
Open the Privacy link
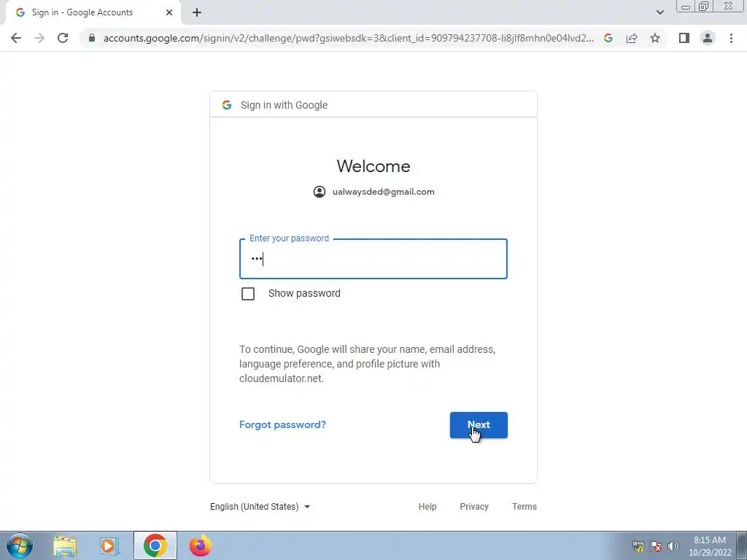coord(474,507)
